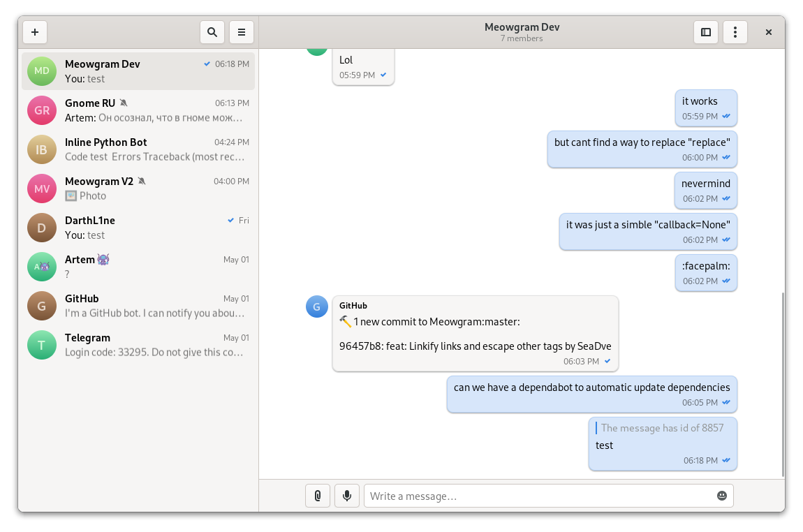Click the Gnome RU Artem message preview
Viewport: 803px width, 532px height.
click(x=154, y=118)
